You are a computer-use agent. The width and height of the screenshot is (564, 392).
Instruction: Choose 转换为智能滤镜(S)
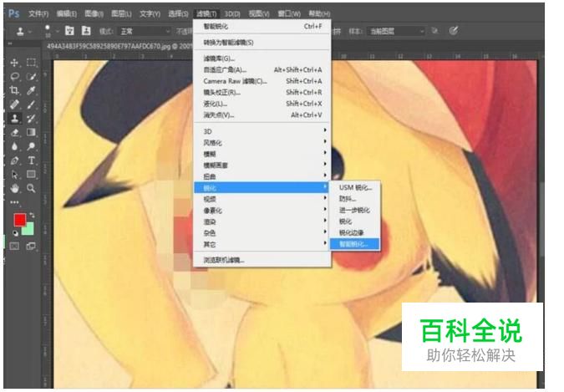click(262, 43)
